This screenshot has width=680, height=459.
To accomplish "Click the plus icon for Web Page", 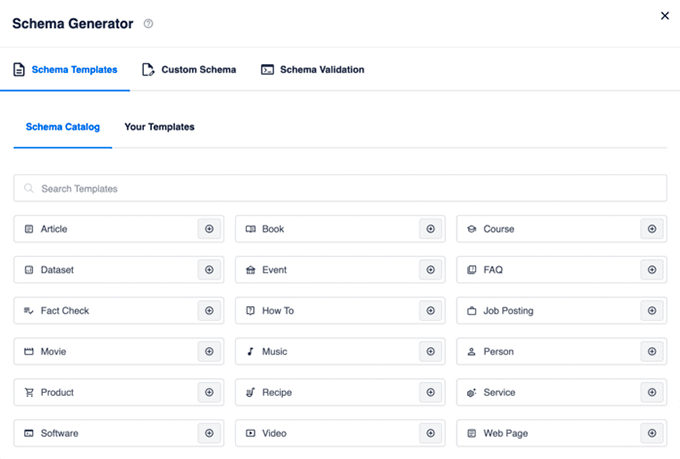I will [x=652, y=434].
